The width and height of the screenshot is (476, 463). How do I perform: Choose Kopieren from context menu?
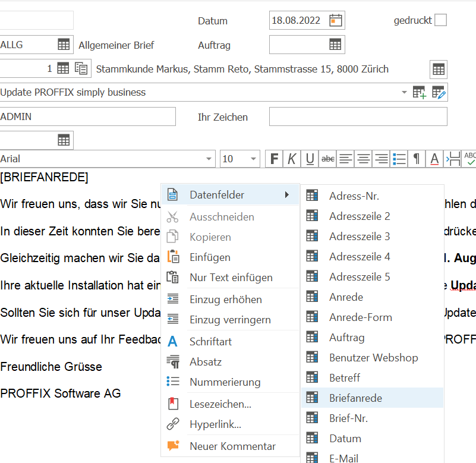pos(231,237)
